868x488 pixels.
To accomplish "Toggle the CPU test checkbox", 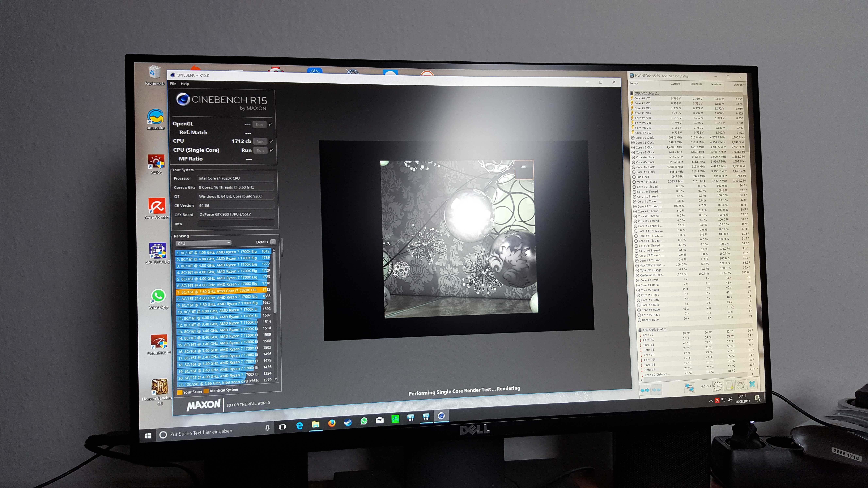I will (x=271, y=141).
